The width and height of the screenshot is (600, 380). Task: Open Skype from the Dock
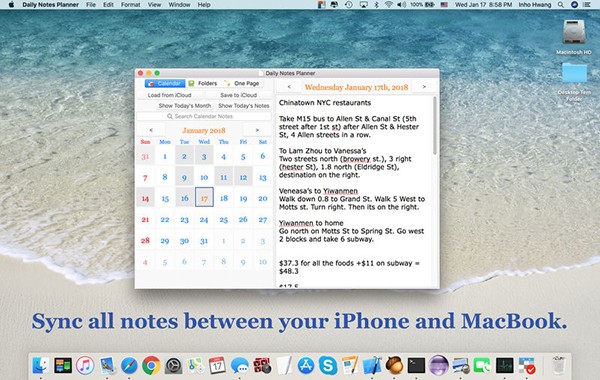328,365
